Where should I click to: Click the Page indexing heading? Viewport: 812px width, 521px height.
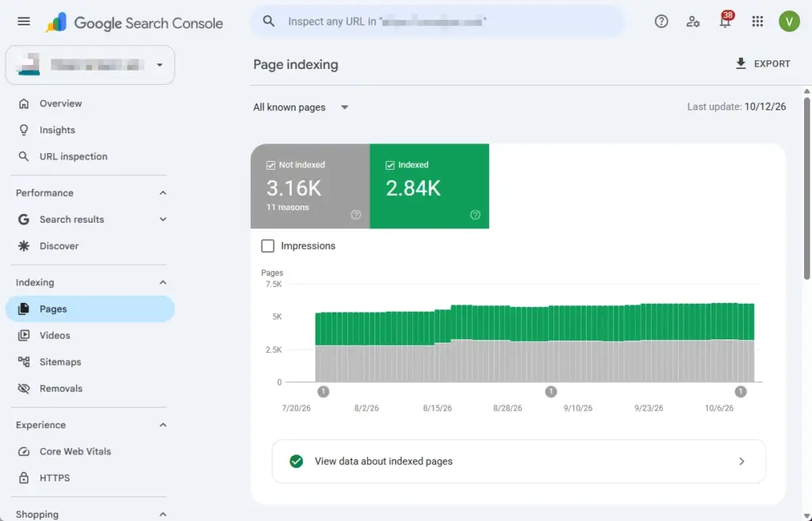tap(296, 65)
